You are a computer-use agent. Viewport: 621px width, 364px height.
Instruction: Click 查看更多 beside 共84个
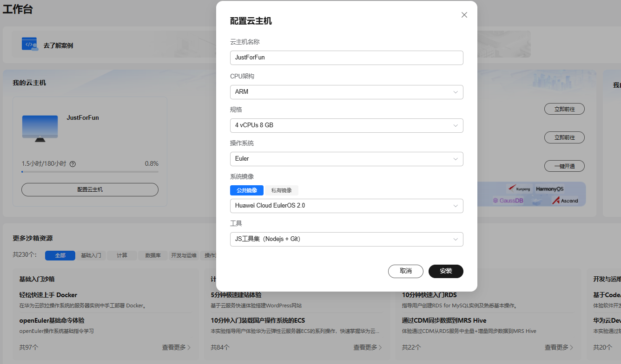[x=368, y=347]
